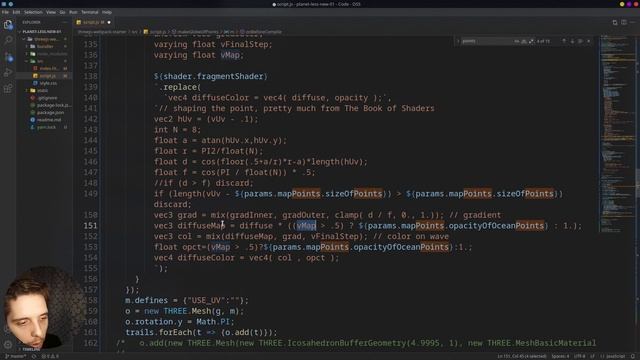Open the Source Control view
This screenshot has height=360, width=640.
[8, 57]
